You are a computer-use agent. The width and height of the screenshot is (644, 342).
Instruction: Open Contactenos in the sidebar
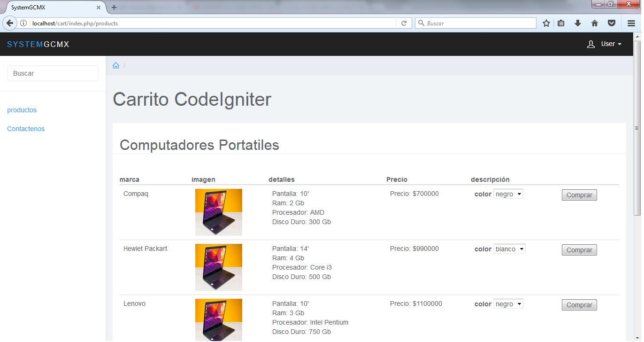tap(26, 129)
